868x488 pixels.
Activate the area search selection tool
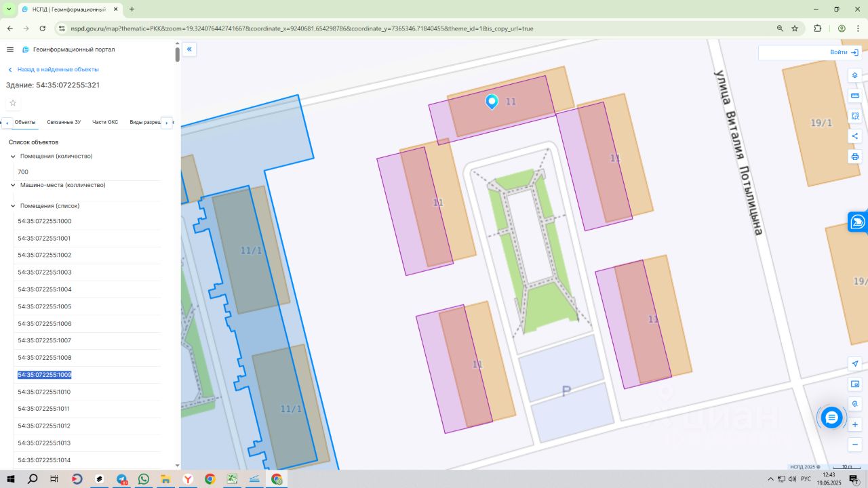[855, 116]
